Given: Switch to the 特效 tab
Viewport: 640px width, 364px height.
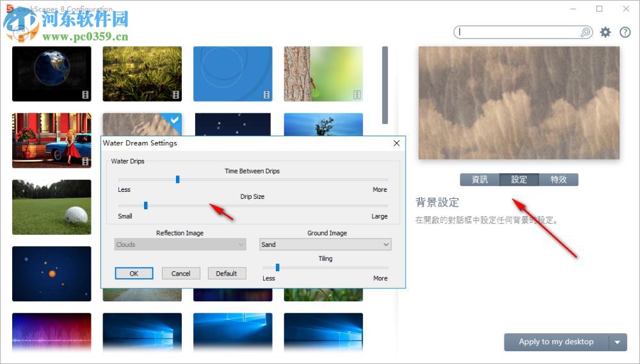Looking at the screenshot, I should coord(559,180).
